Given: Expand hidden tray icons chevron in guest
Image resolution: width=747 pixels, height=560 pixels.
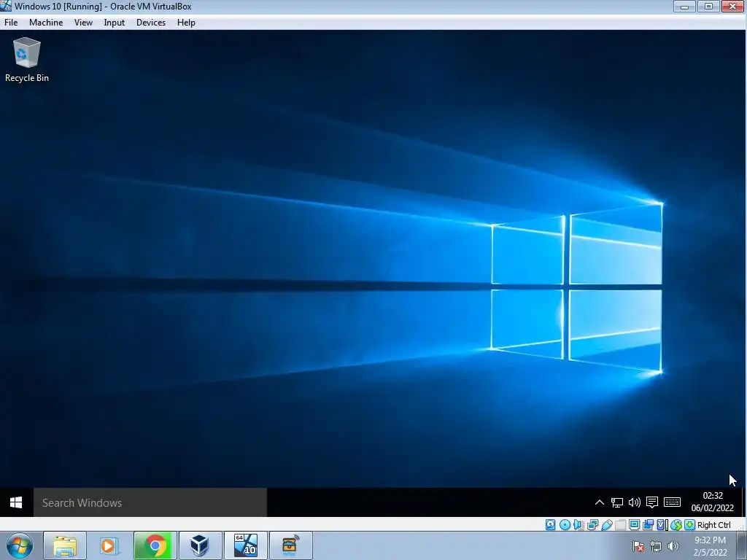Looking at the screenshot, I should pyautogui.click(x=600, y=502).
